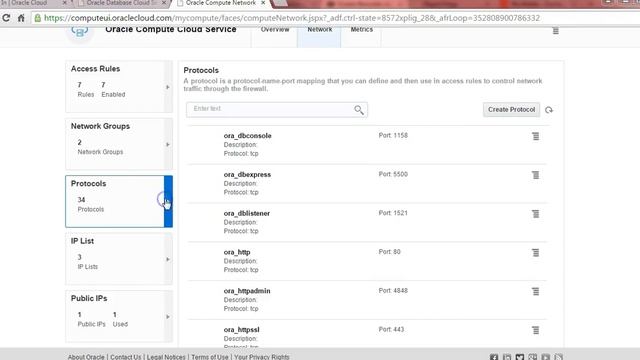
Task: Open menu for ora_dbconsole protocol
Action: click(x=536, y=136)
